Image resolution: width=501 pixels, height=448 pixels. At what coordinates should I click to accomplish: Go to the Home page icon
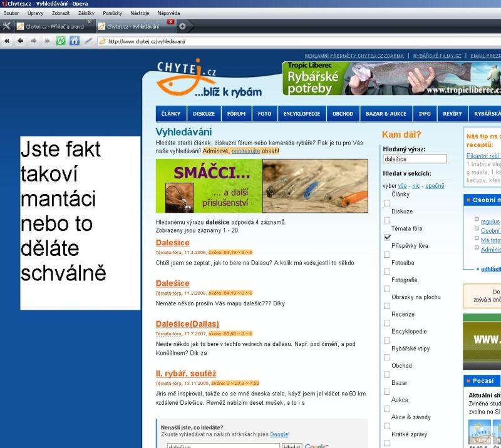tap(75, 41)
